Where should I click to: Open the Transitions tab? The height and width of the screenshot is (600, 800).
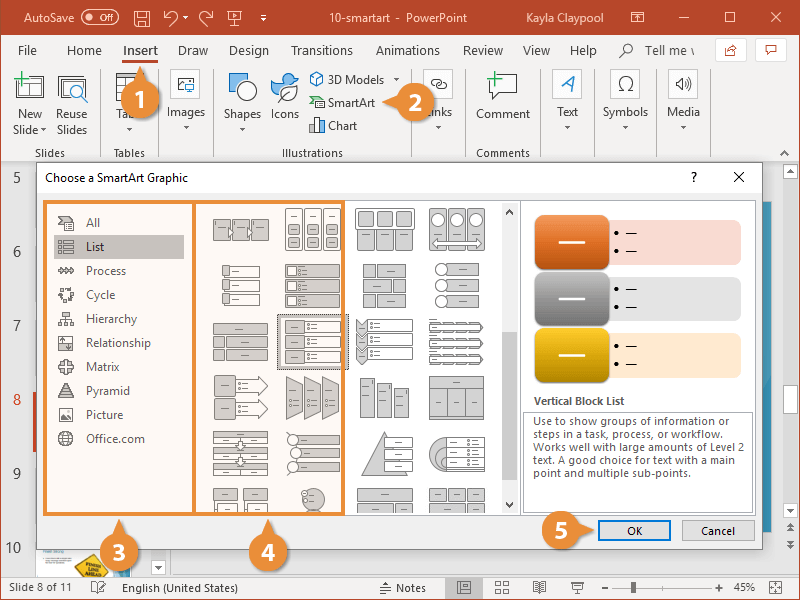(x=321, y=50)
